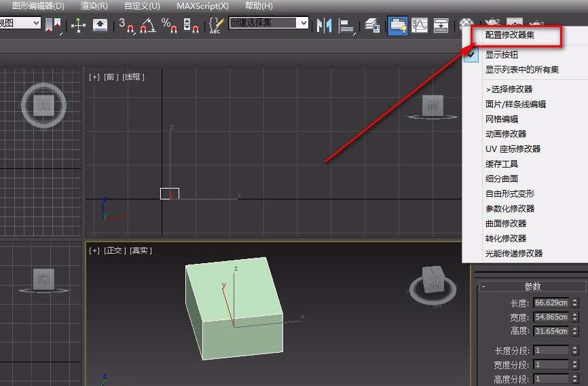This screenshot has height=386, width=588.
Task: Click the 高度 spinner arrows
Action: [x=575, y=330]
